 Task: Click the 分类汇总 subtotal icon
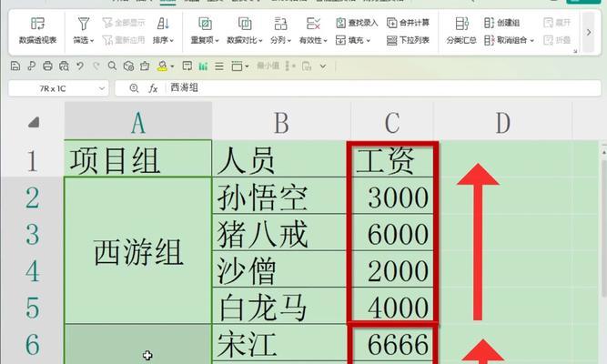coord(461,24)
